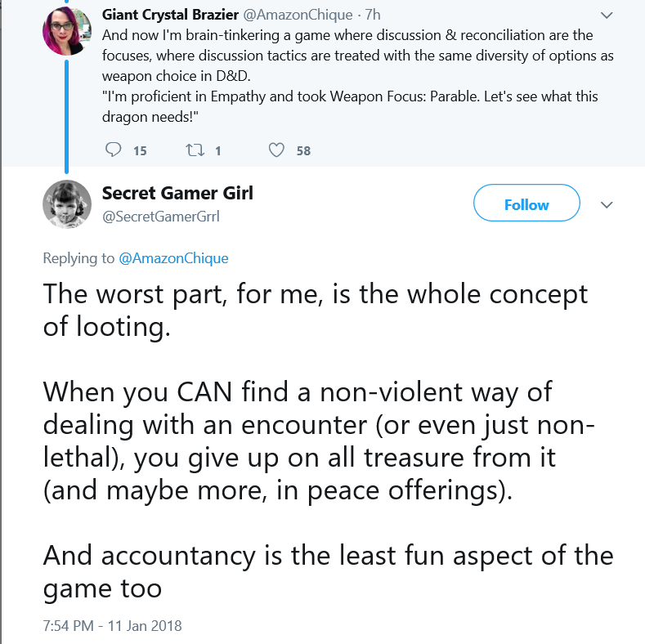
Task: Open the @SecretGamerGrrl handle
Action: [x=161, y=217]
